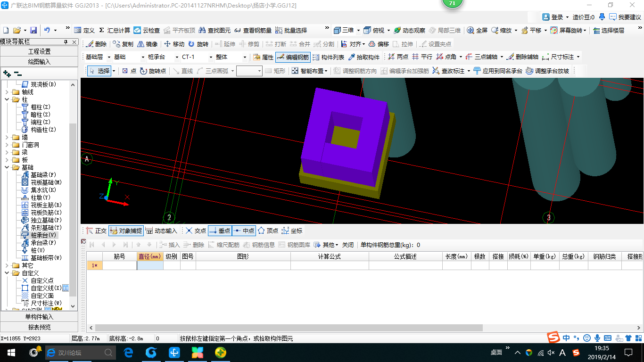The image size is (644, 362).
Task: Click 插入 insert row button
Action: (170, 245)
